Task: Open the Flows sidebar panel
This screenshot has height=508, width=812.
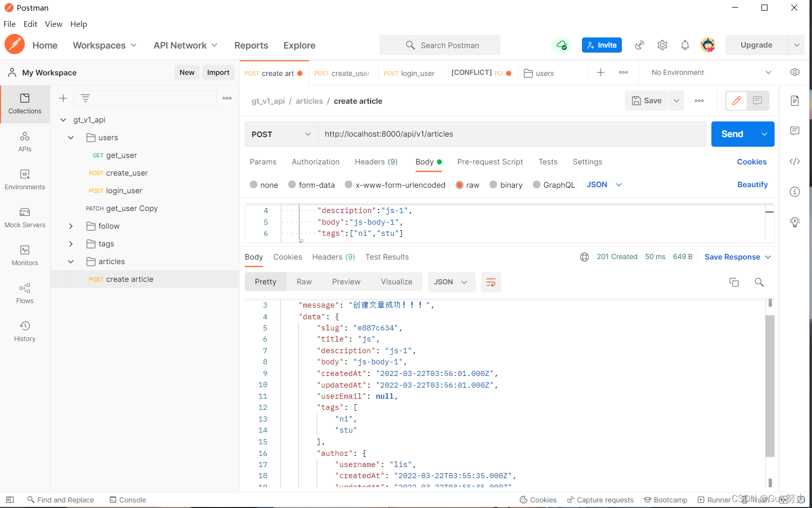Action: pos(25,293)
